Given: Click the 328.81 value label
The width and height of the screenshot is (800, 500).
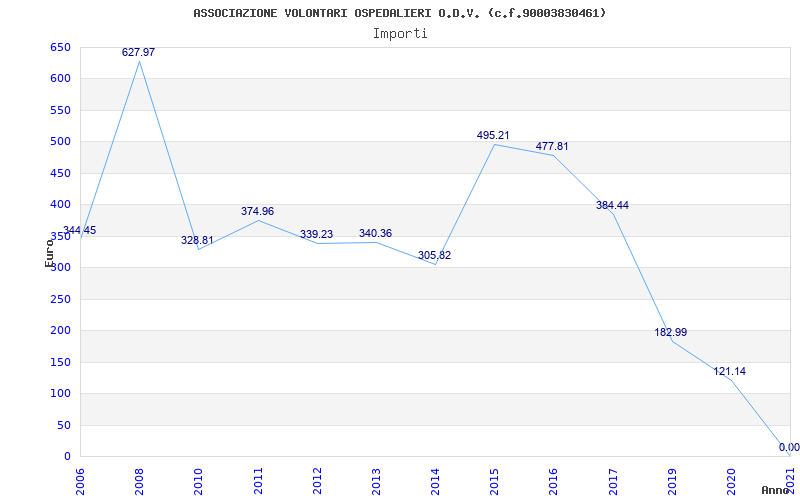Looking at the screenshot, I should tap(197, 240).
